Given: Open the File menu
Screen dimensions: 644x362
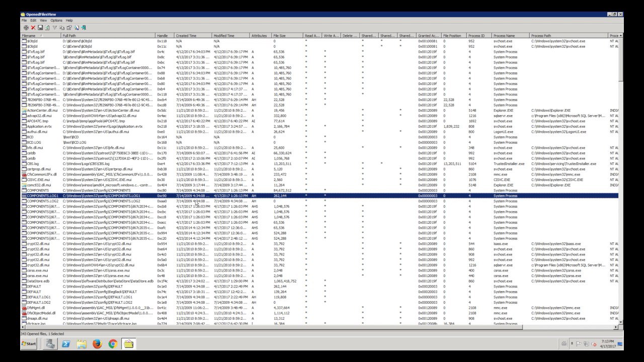Looking at the screenshot, I should (24, 20).
